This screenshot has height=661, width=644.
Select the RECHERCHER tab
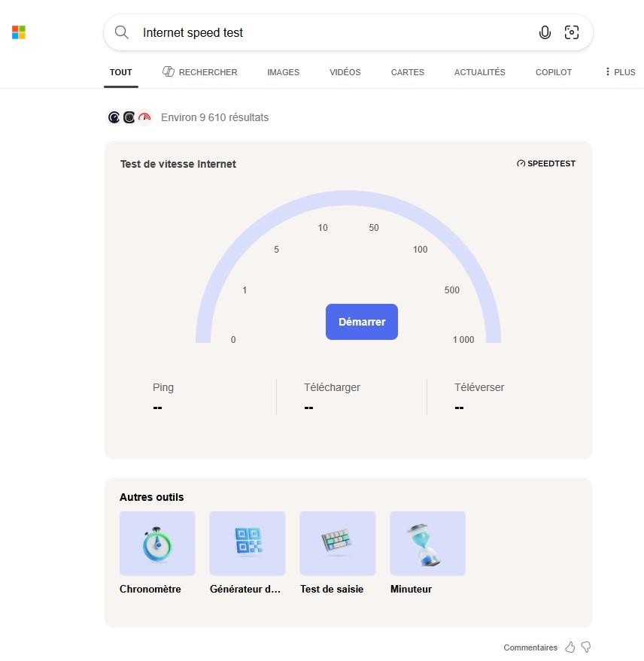[200, 72]
